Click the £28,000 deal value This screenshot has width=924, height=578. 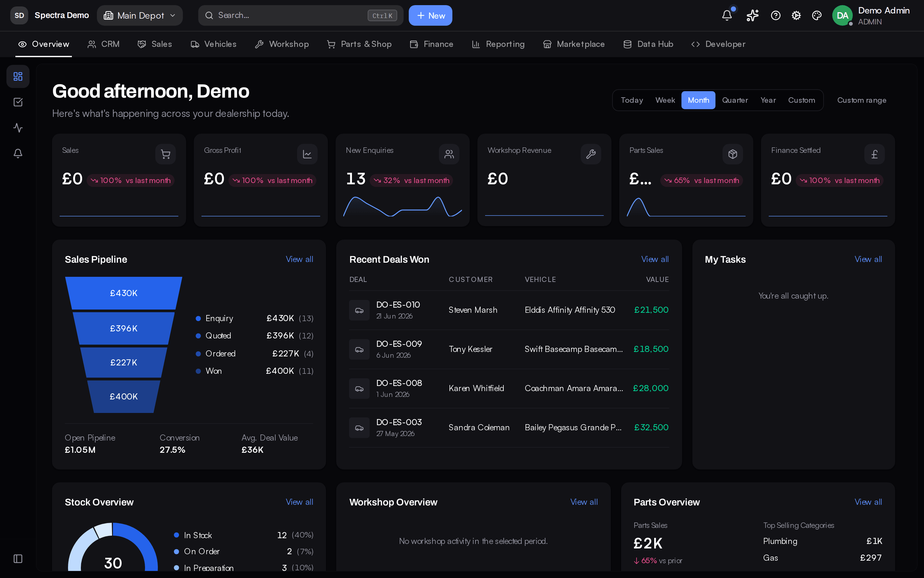651,389
